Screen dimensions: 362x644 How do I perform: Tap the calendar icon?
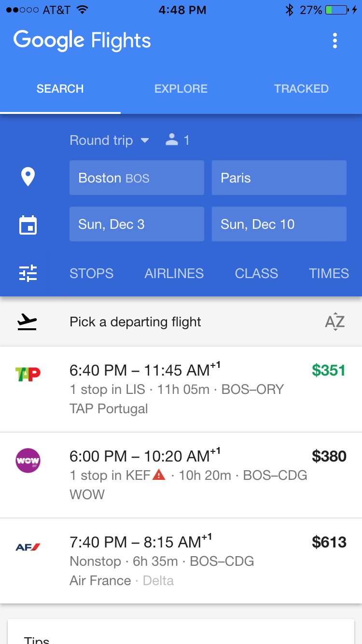[x=28, y=224]
